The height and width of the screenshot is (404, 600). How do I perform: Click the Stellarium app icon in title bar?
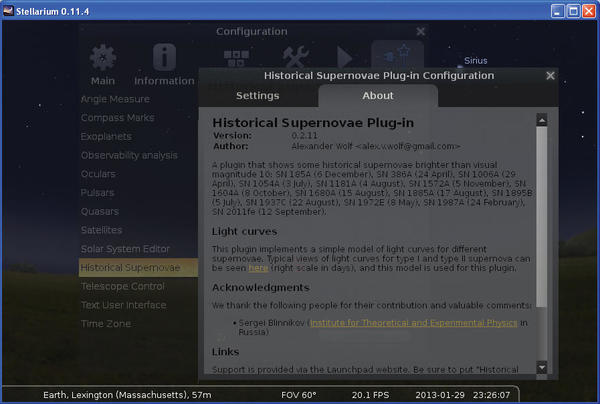click(x=8, y=11)
